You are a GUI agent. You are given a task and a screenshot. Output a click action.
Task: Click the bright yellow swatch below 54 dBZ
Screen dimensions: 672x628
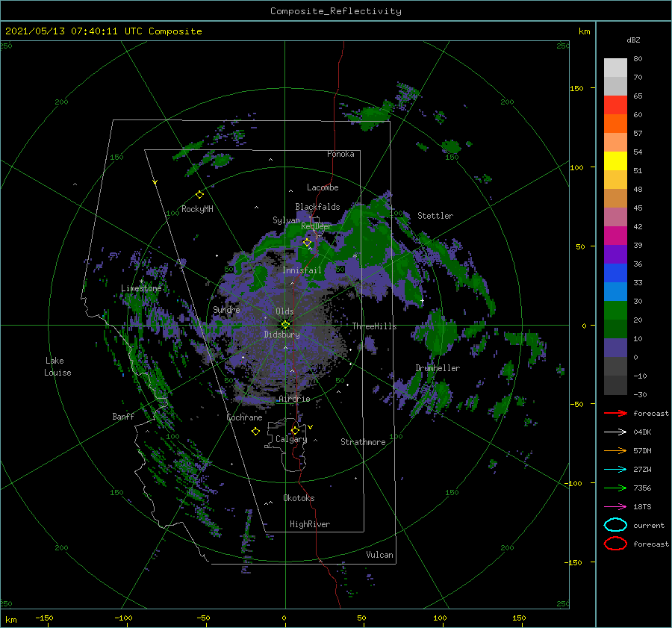pyautogui.click(x=615, y=161)
